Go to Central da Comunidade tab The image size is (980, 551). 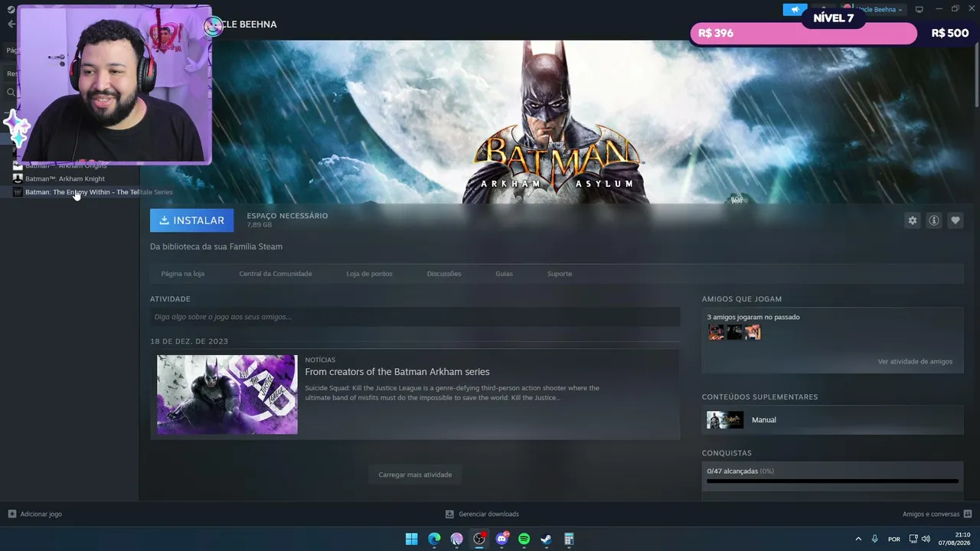click(276, 274)
